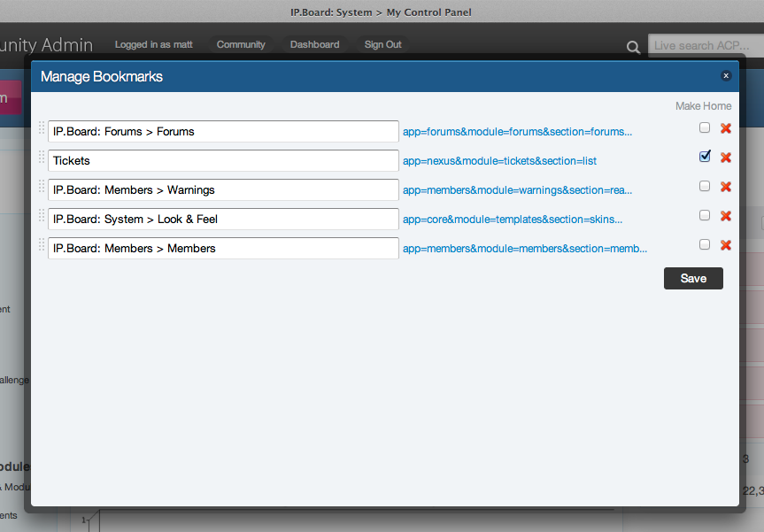Focus the Live search ACP field
Image resolution: width=764 pixels, height=532 pixels.
coord(706,46)
